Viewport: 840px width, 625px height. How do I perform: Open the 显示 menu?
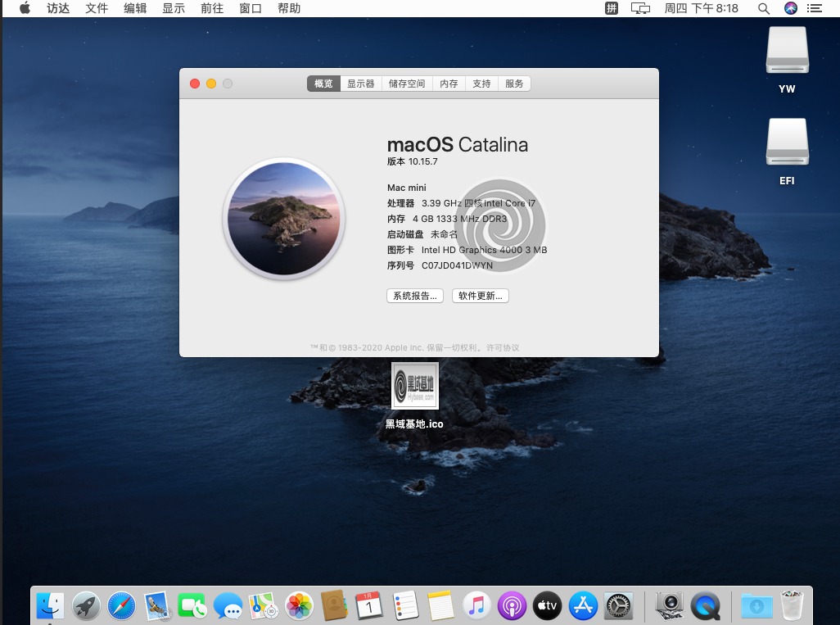(x=174, y=8)
